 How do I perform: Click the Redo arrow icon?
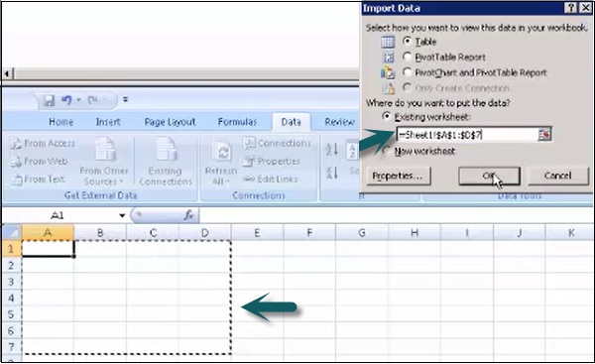tap(93, 100)
